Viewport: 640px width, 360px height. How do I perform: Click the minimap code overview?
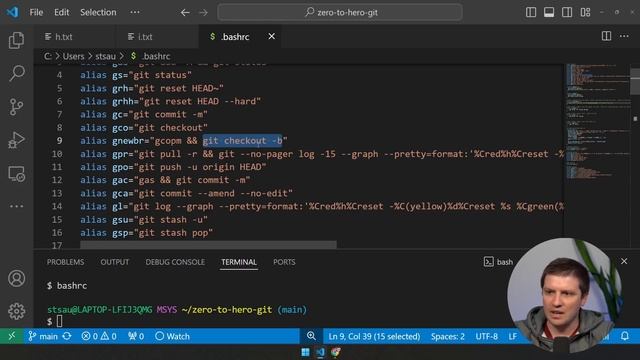(597, 122)
